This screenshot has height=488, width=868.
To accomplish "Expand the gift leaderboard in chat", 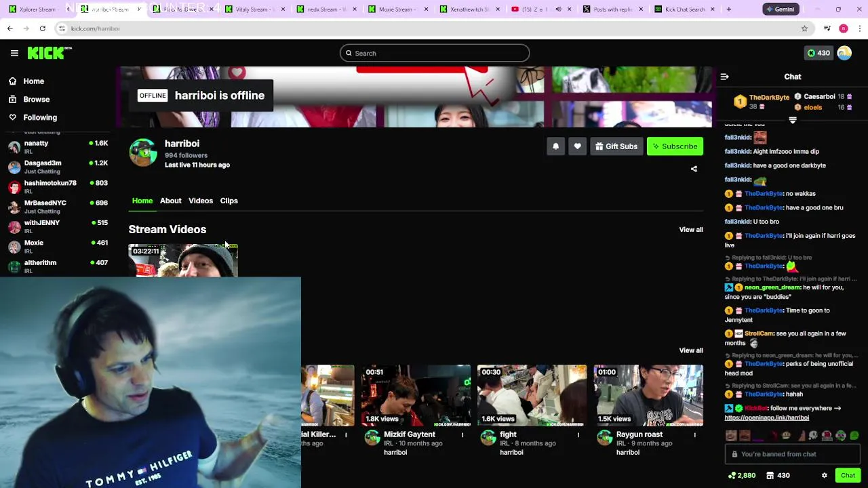I will pyautogui.click(x=792, y=120).
